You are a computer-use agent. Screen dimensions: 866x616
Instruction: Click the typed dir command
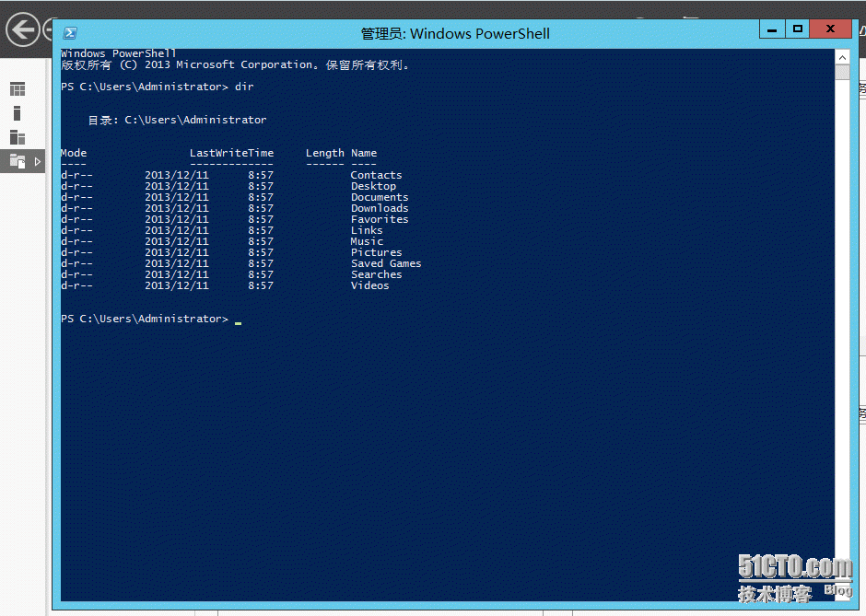(244, 87)
